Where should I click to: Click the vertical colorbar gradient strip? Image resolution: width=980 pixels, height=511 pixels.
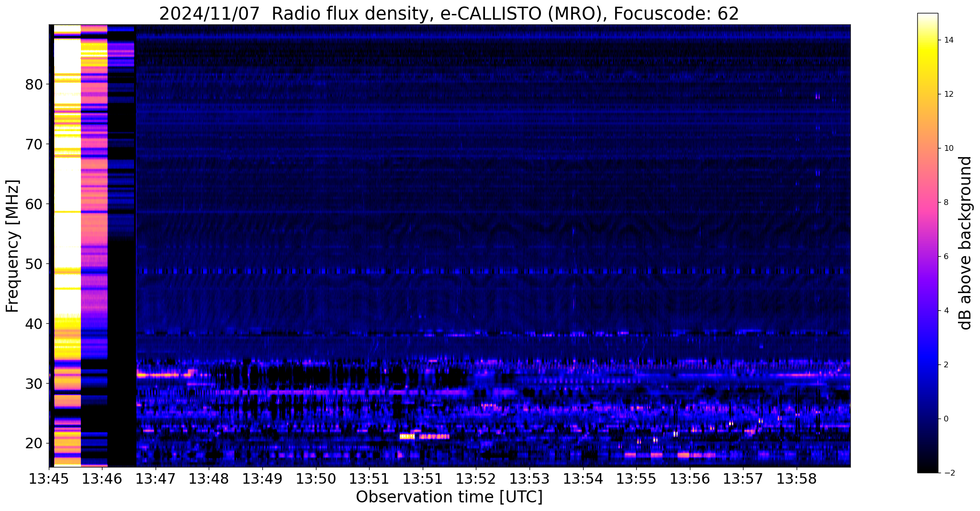point(927,243)
